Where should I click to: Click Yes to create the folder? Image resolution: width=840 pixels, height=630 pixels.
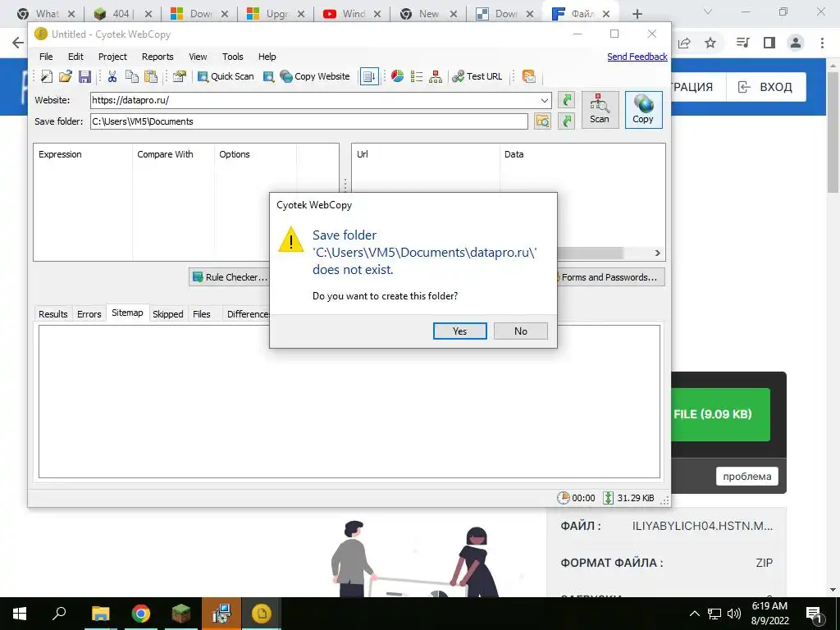click(459, 331)
